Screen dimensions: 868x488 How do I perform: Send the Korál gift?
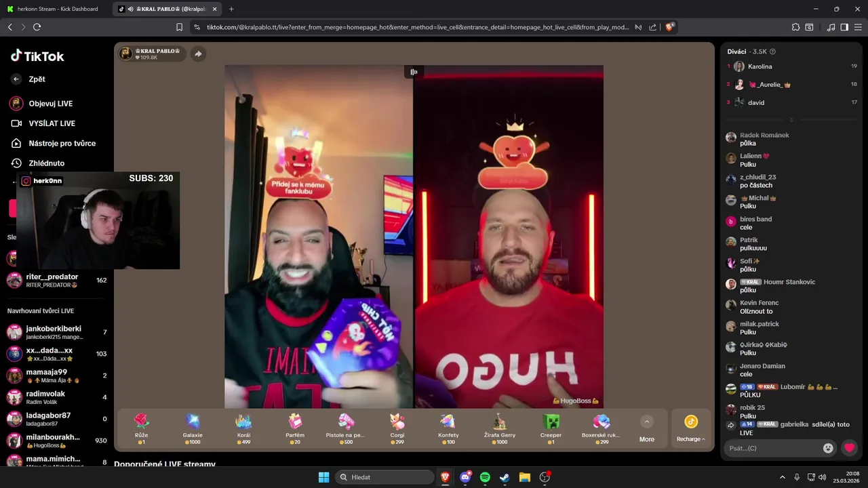(243, 429)
